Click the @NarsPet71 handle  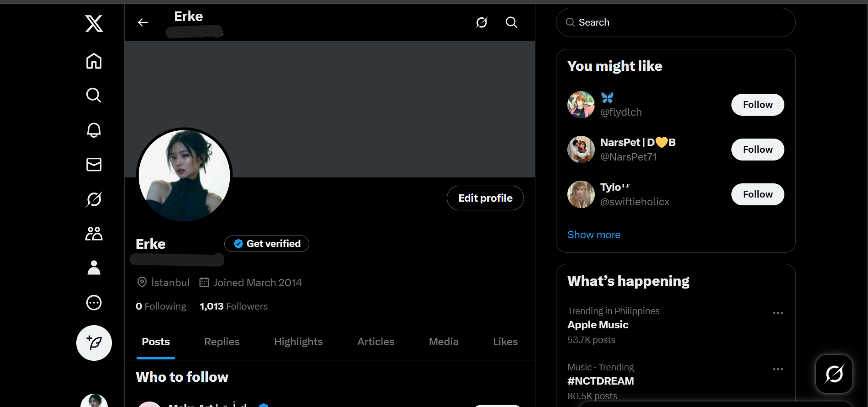pyautogui.click(x=629, y=157)
